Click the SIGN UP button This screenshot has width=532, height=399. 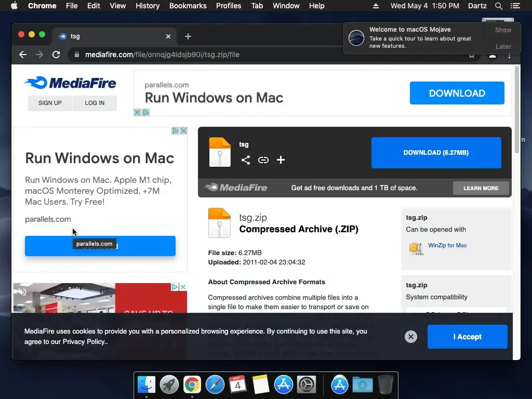(x=50, y=103)
